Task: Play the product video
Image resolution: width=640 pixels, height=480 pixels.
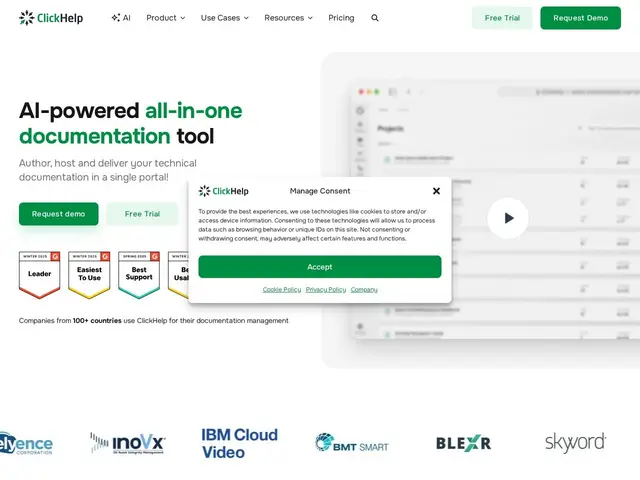Action: [x=508, y=218]
